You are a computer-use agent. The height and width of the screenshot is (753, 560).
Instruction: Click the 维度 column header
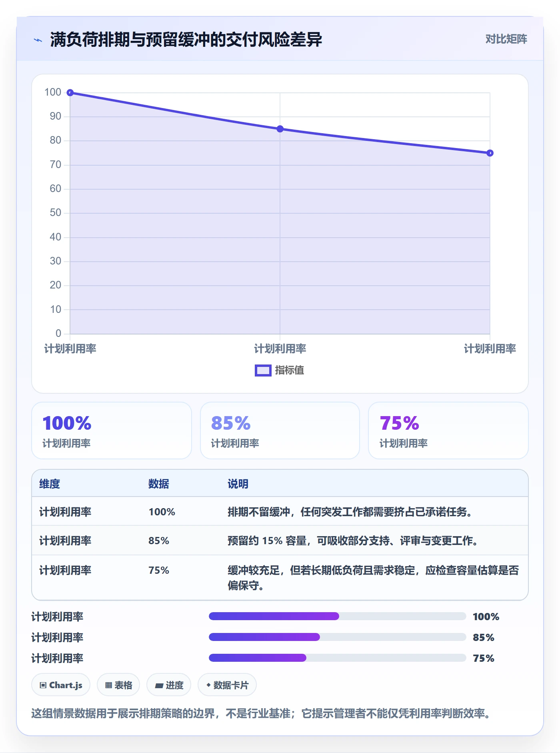tap(50, 484)
